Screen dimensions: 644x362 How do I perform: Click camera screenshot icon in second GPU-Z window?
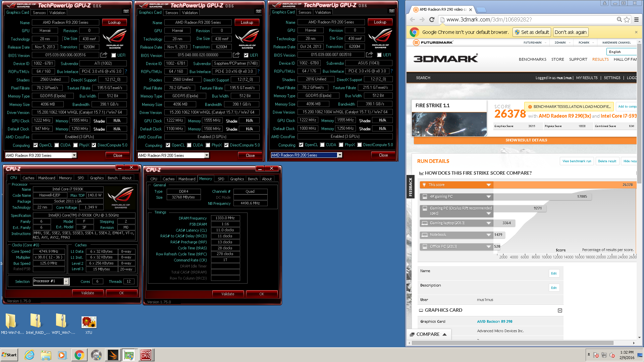click(259, 11)
